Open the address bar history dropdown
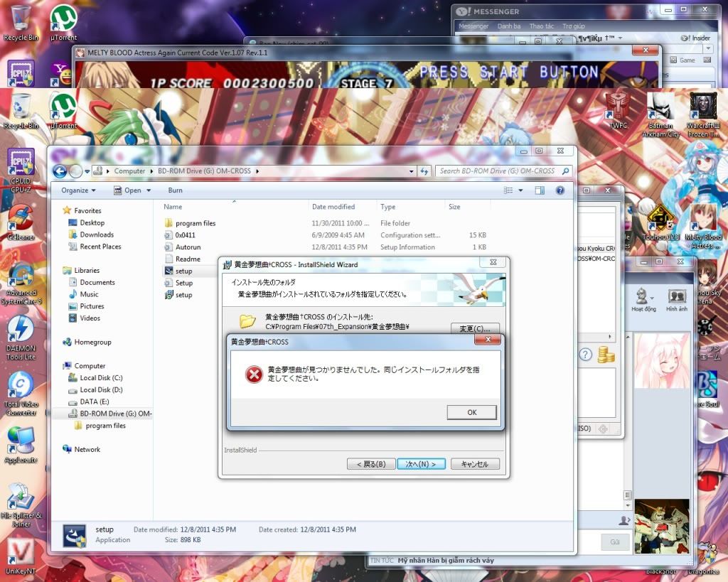The width and height of the screenshot is (728, 582). point(412,171)
